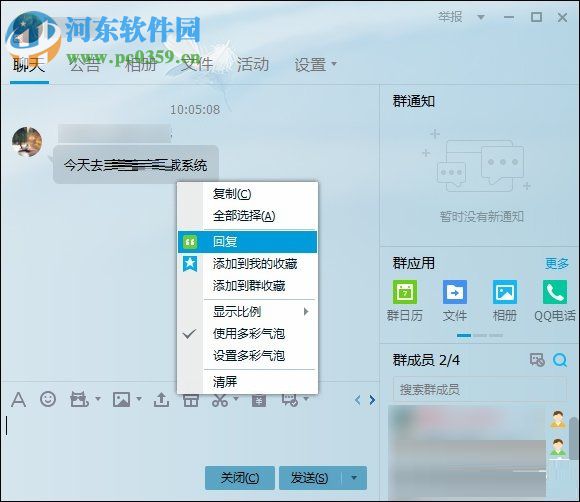Viewport: 580px width, 502px height.
Task: Expand the message history dropdown arrow
Action: (x=306, y=398)
